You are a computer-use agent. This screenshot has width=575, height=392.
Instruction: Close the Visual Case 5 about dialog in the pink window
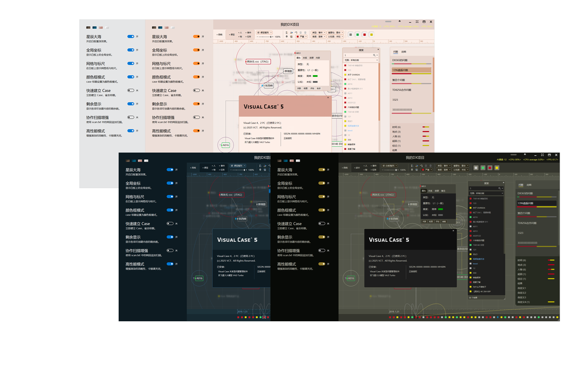(x=328, y=98)
